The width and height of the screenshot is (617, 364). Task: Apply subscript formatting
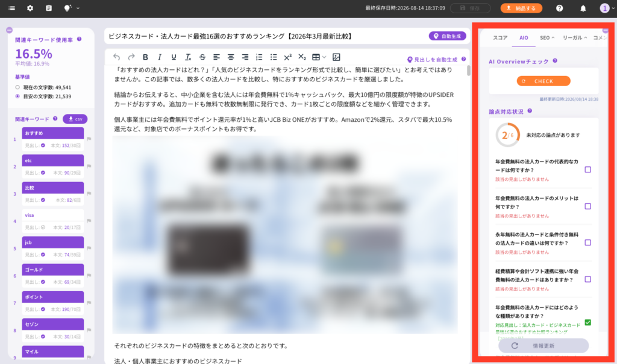[x=302, y=57]
